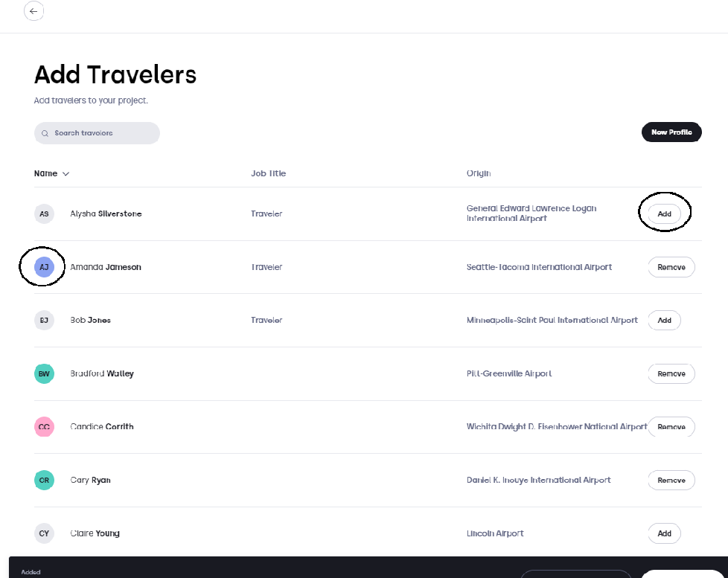Click Amanda Jameson's AJ avatar

pyautogui.click(x=44, y=267)
